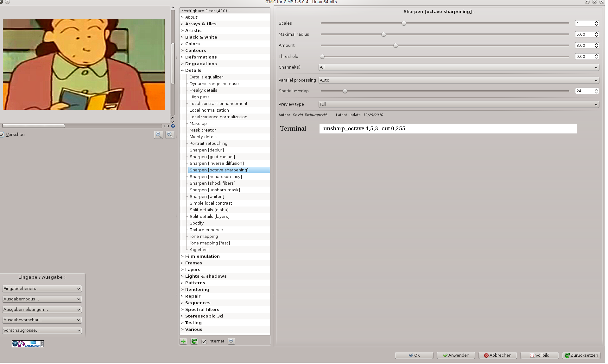Image resolution: width=608 pixels, height=364 pixels.
Task: Select the Details equalizer filter
Action: (206, 77)
